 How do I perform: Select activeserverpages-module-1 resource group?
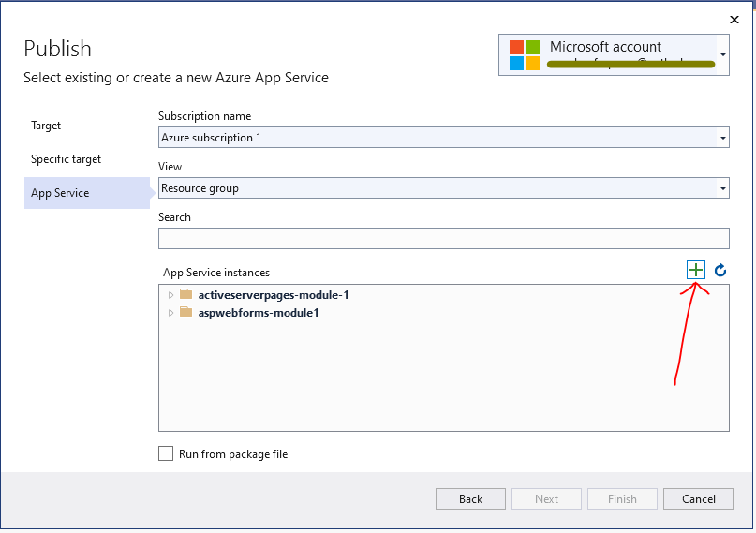tap(274, 295)
